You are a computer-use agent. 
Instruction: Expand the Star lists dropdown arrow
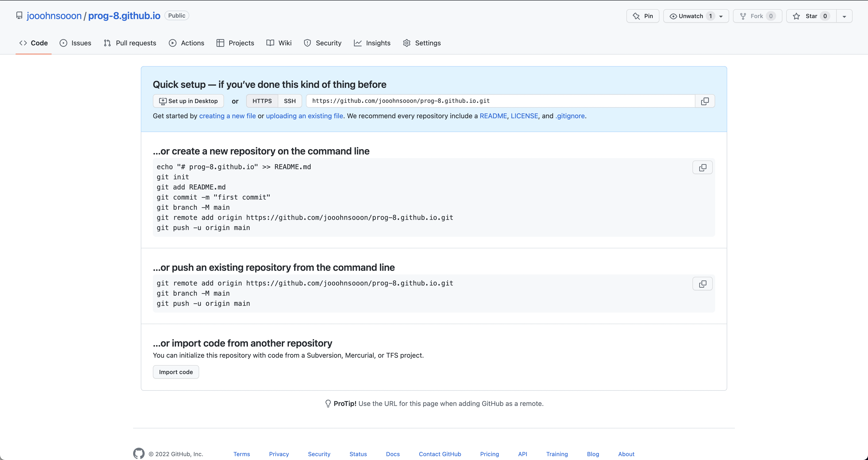coord(844,16)
